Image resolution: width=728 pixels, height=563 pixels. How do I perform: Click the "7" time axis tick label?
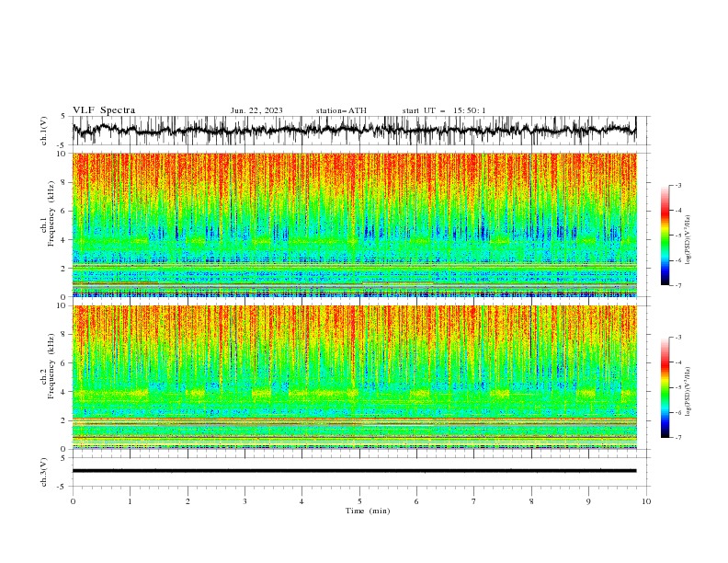pyautogui.click(x=474, y=501)
